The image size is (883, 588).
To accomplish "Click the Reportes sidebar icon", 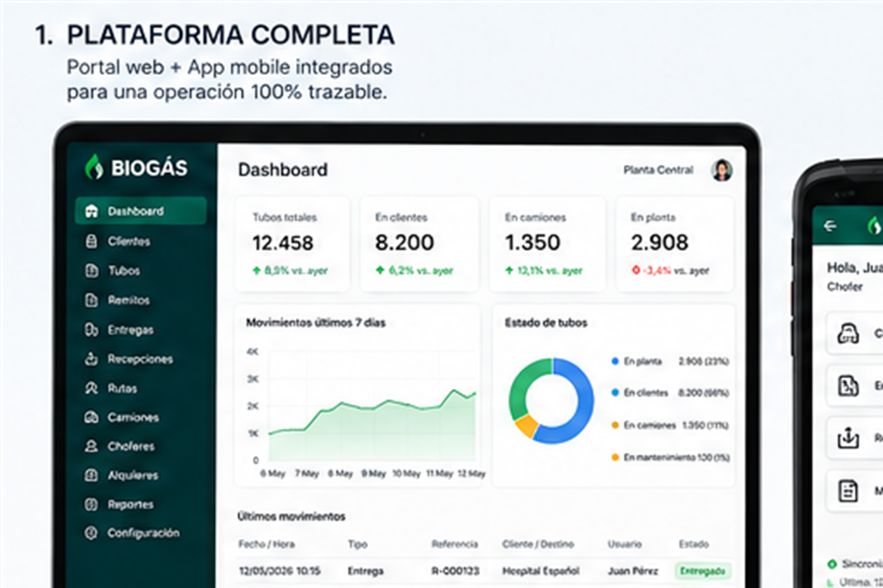I will 91,504.
